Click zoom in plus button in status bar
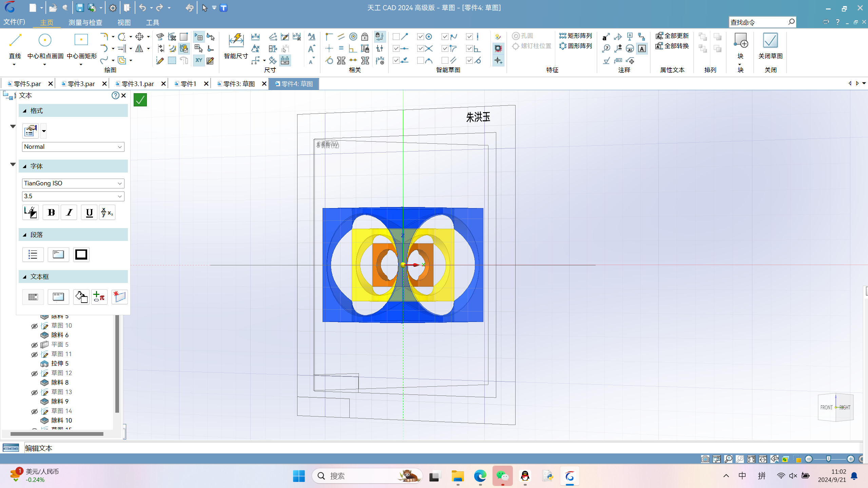Screen dimensions: 868x488 850,459
